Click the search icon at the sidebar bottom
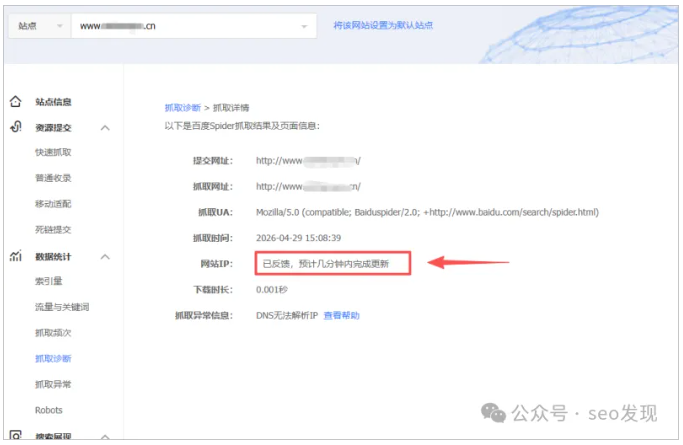This screenshot has height=445, width=683. tap(16, 435)
